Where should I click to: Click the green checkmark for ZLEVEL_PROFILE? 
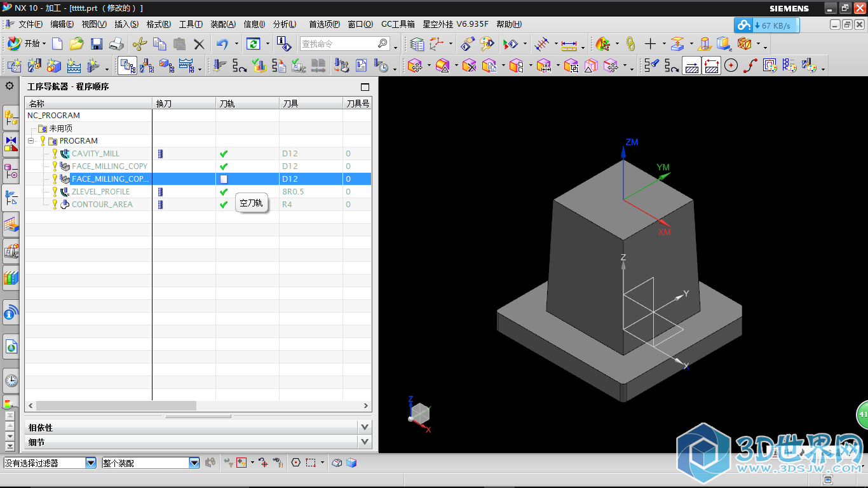224,192
